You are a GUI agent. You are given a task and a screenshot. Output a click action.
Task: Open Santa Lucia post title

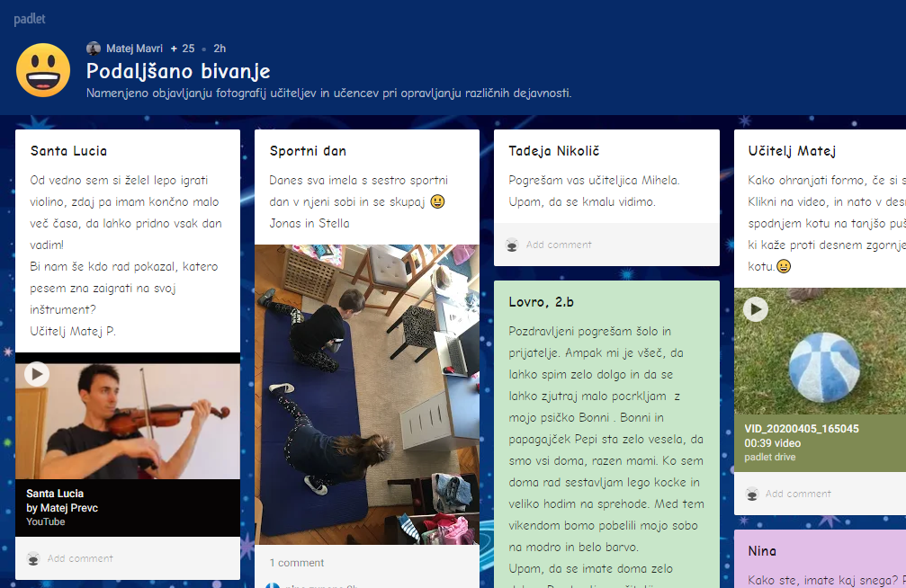coord(68,151)
